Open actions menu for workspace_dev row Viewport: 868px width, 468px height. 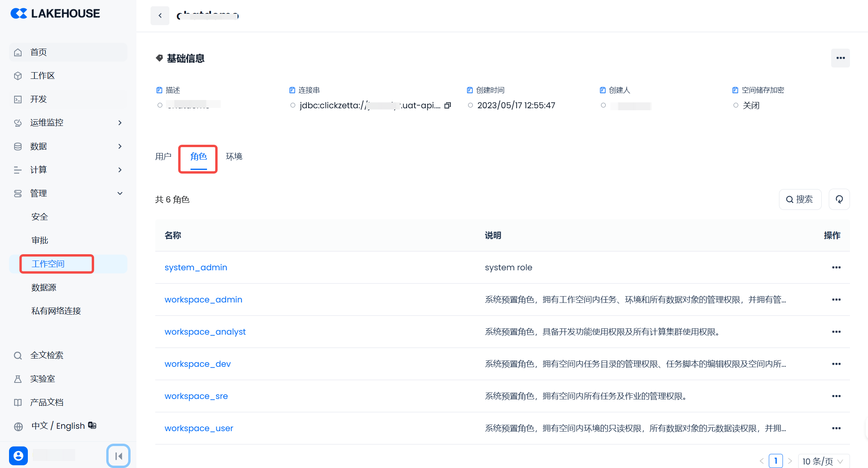(836, 364)
